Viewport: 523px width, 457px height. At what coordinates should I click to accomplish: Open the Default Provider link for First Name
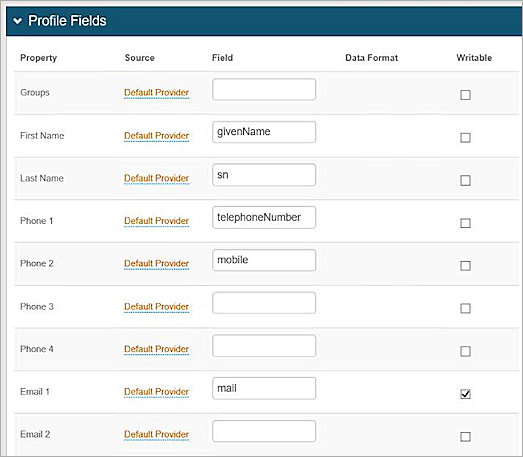tap(156, 135)
